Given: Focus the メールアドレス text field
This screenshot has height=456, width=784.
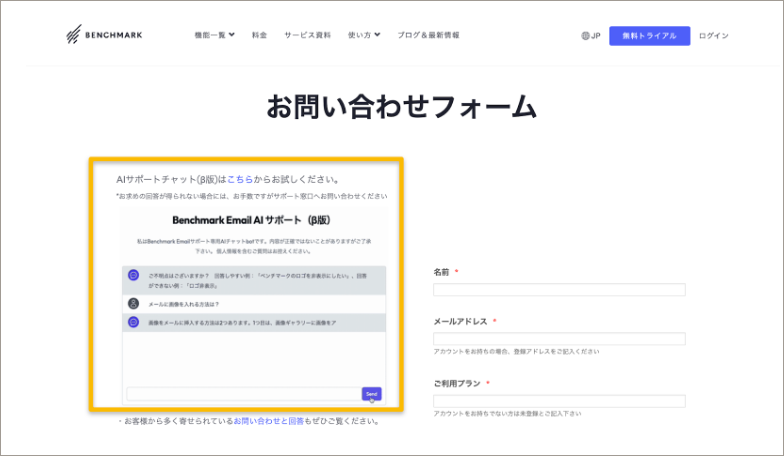Looking at the screenshot, I should point(559,339).
